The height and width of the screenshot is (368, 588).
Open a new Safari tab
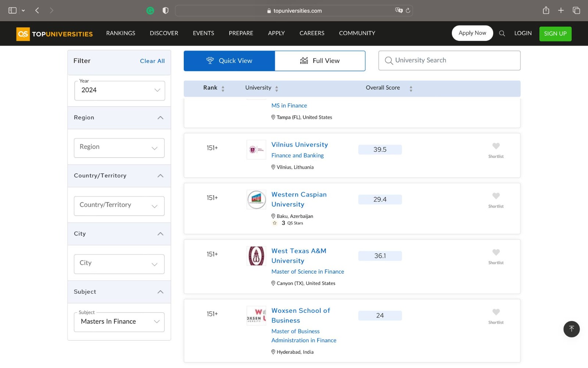(561, 10)
